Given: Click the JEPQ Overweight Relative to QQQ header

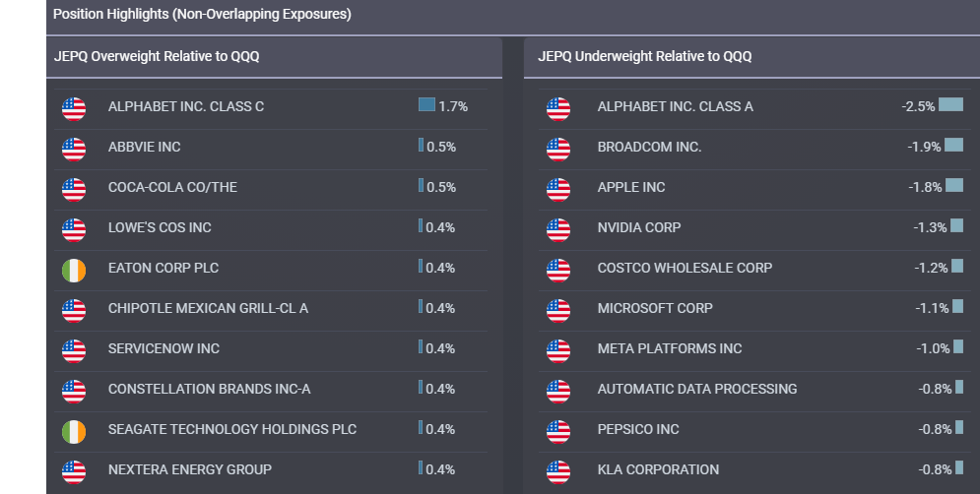Looking at the screenshot, I should (157, 56).
